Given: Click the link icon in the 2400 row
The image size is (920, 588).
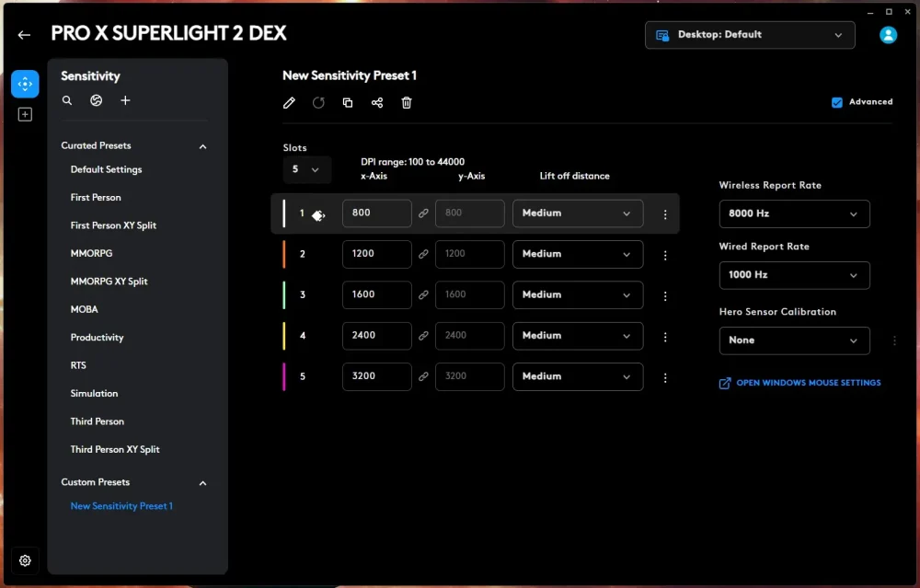Looking at the screenshot, I should pos(423,336).
